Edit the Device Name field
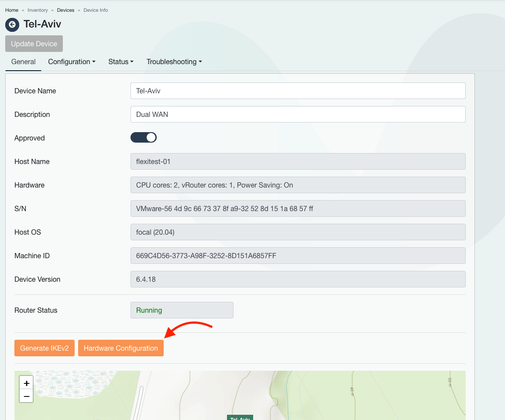 (298, 91)
